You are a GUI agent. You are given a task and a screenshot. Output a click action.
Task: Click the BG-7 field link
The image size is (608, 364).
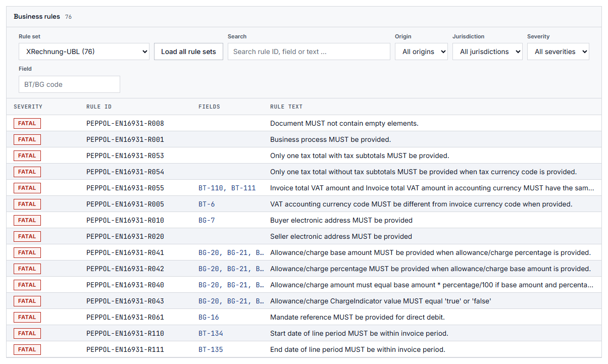click(207, 220)
